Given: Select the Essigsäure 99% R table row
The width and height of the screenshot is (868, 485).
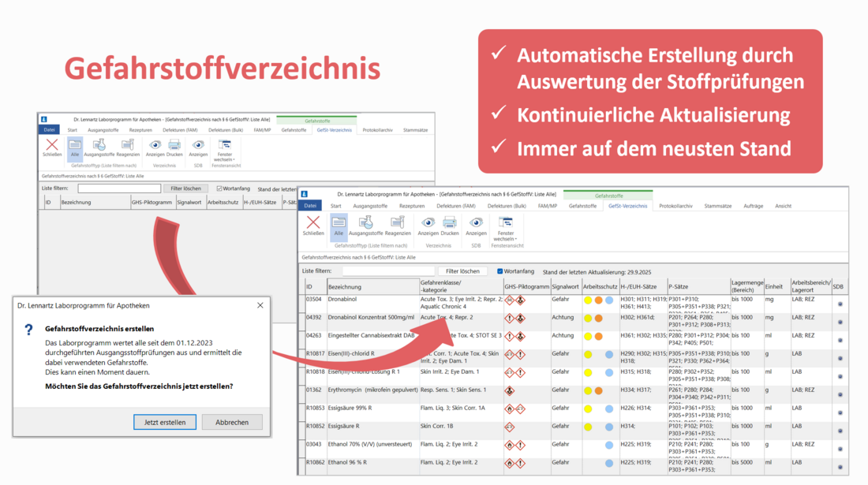Looking at the screenshot, I should coord(372,409).
